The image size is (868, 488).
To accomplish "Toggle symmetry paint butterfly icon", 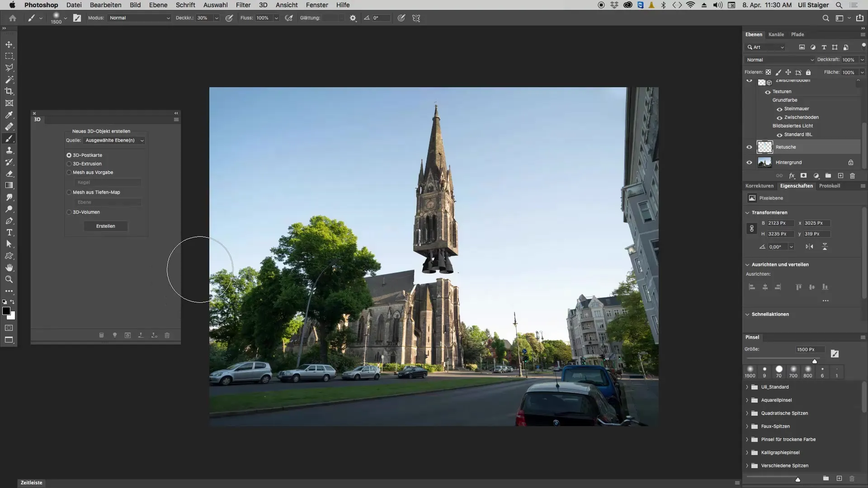I will coord(416,18).
